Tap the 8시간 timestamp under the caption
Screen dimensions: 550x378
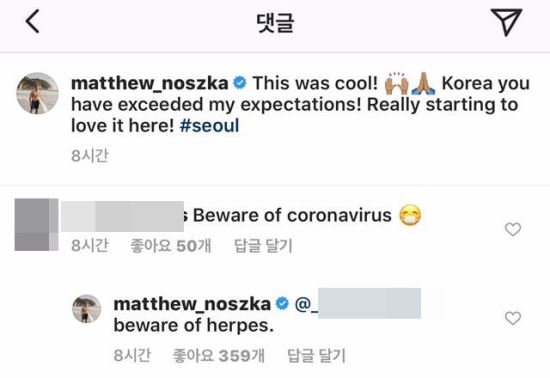pyautogui.click(x=90, y=156)
